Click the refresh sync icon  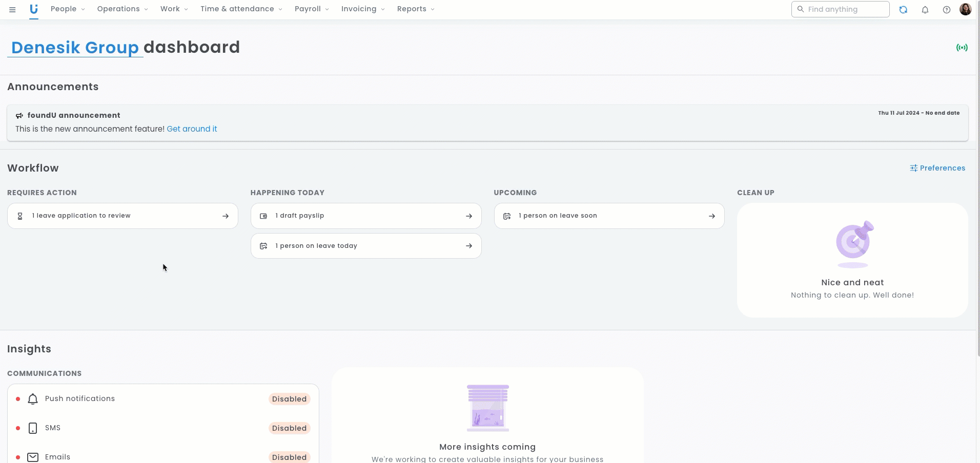(x=903, y=10)
